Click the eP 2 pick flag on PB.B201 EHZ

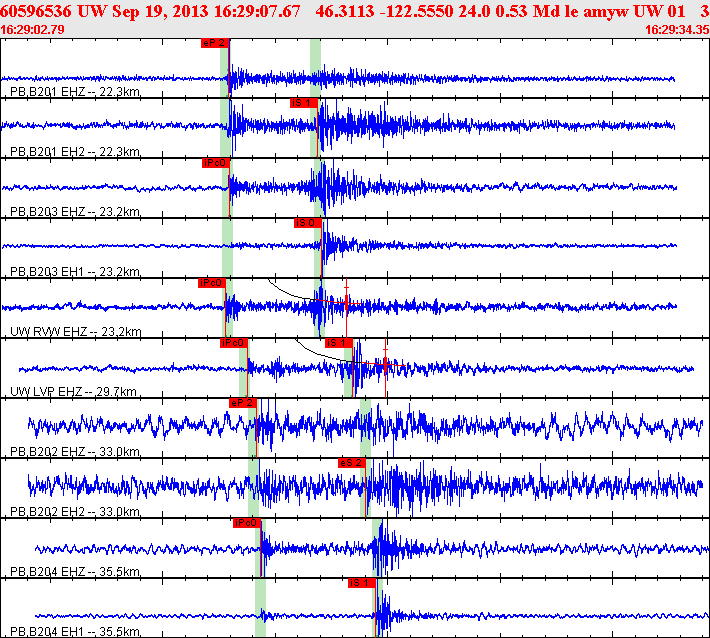click(215, 43)
